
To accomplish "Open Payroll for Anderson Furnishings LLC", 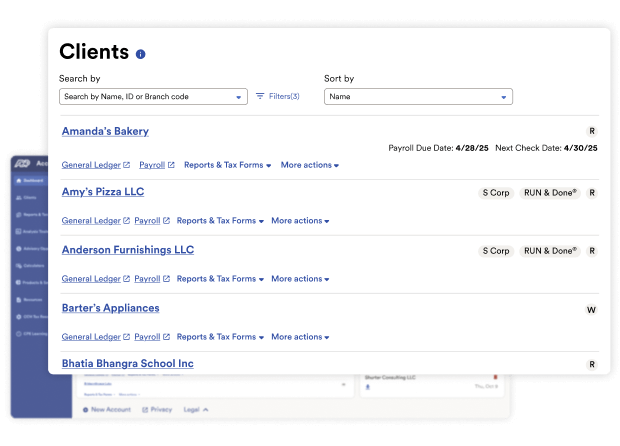I will pyautogui.click(x=152, y=279).
